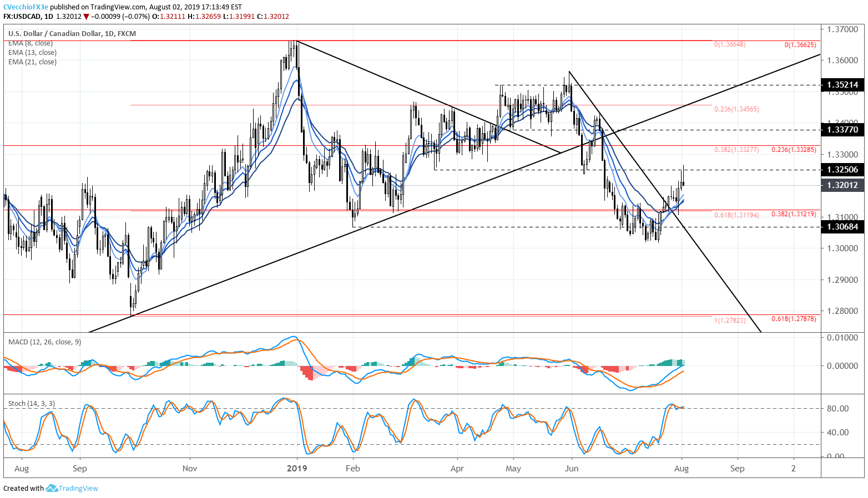Select the EMA (8, close) indicator label
This screenshot has width=868, height=498.
(30, 43)
